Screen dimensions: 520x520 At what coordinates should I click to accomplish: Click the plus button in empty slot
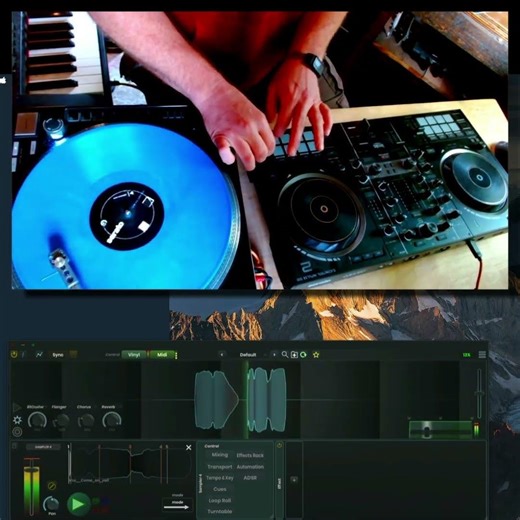[294, 480]
